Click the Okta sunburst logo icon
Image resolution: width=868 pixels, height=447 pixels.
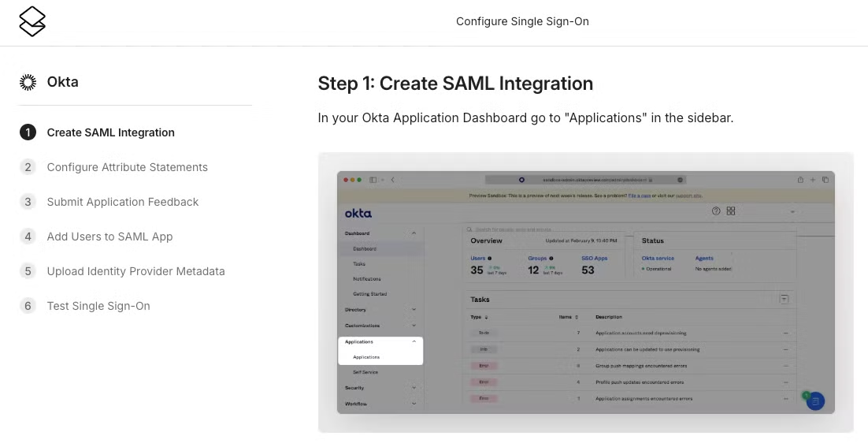pyautogui.click(x=28, y=82)
